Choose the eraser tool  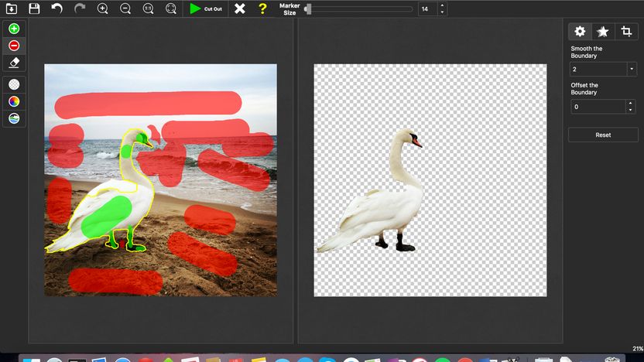click(x=14, y=63)
